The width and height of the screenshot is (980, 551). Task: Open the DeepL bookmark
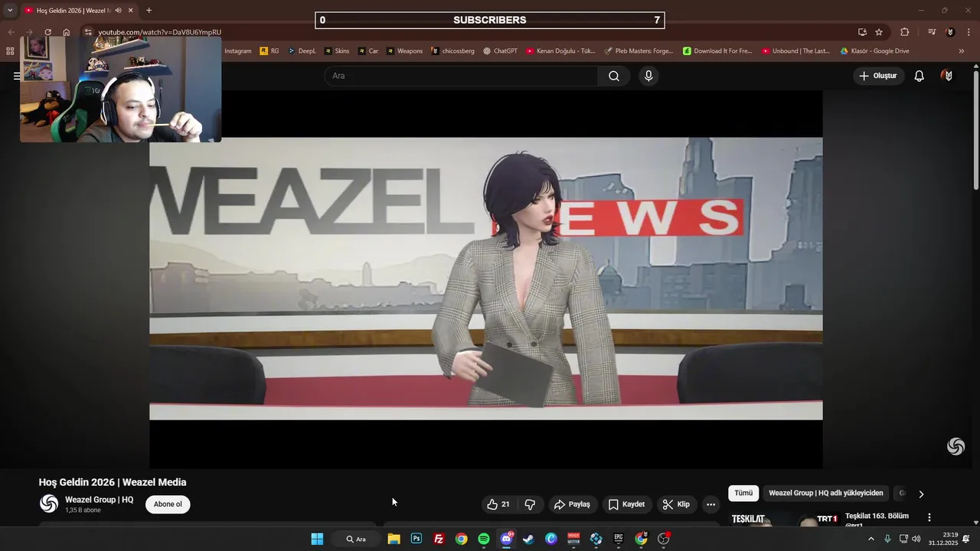(x=302, y=51)
